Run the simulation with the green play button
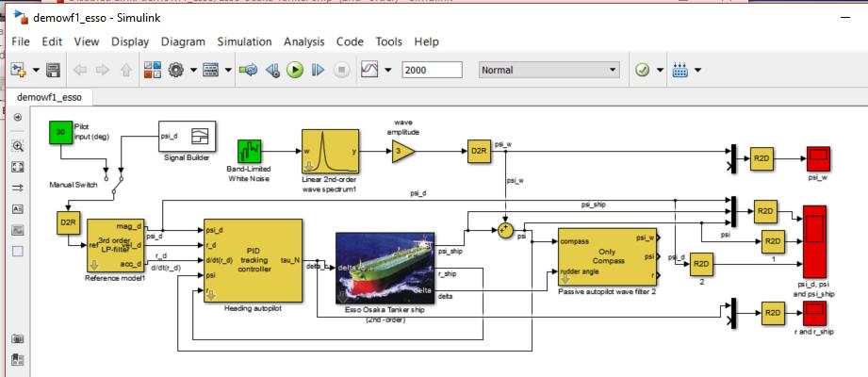Image resolution: width=868 pixels, height=377 pixels. (x=295, y=71)
